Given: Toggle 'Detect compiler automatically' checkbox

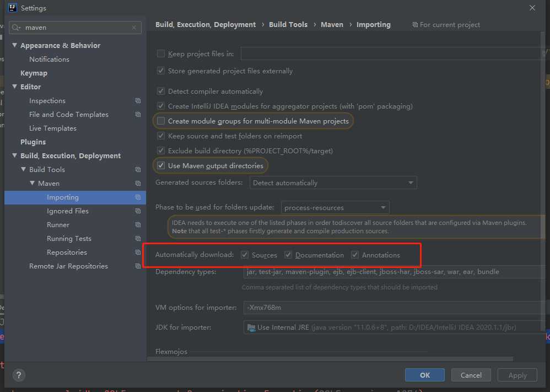Looking at the screenshot, I should coord(161,91).
